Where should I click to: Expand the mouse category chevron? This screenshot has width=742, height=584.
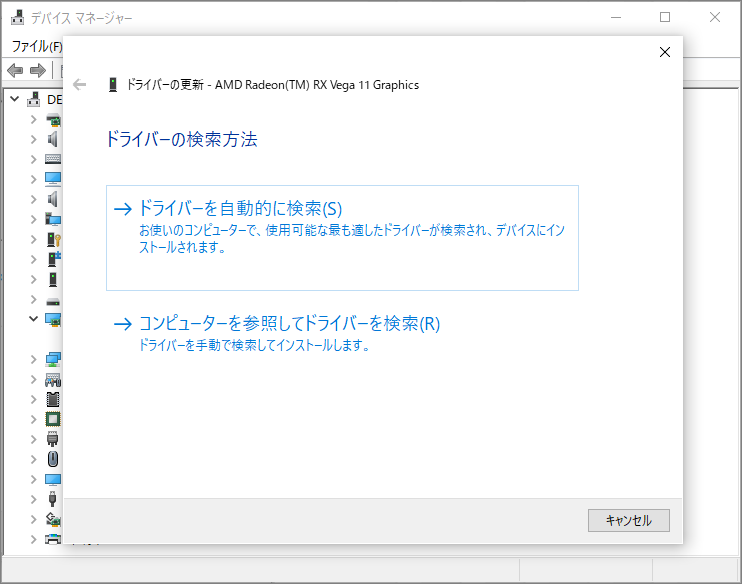33,459
